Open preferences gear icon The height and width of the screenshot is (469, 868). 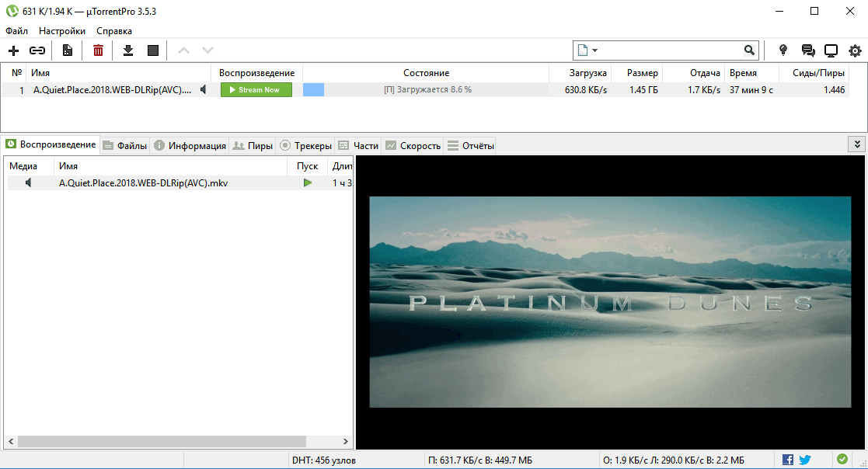(855, 51)
